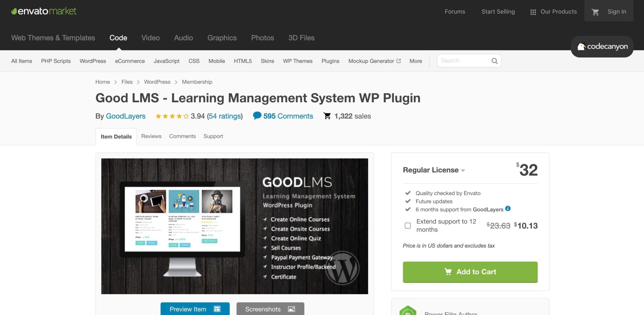The height and width of the screenshot is (315, 644).
Task: Click the Files breadcrumb
Action: (127, 82)
